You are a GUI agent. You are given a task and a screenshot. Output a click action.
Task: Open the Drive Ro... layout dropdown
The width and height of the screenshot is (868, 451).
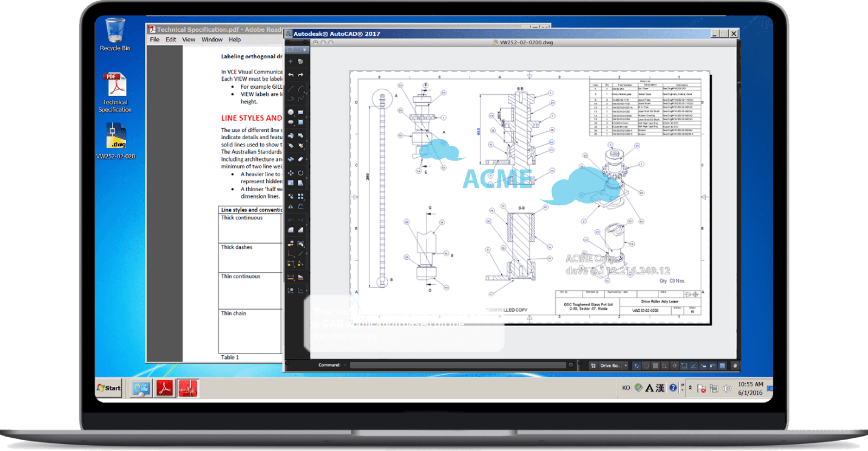point(613,365)
